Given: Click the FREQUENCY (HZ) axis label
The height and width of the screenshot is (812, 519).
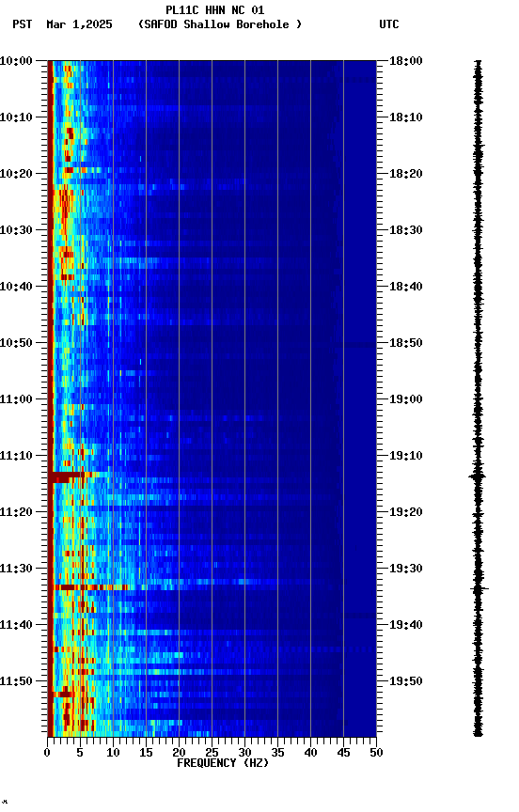Looking at the screenshot, I should coord(223,763).
